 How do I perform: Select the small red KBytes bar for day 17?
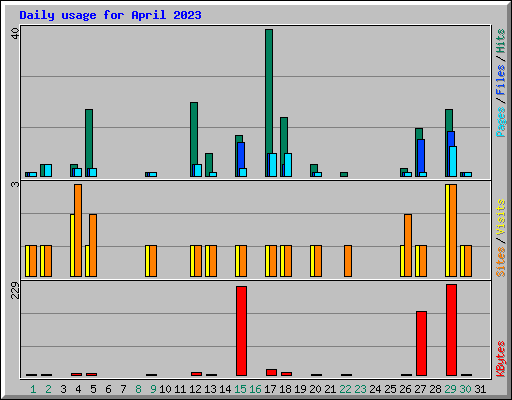[x=272, y=372]
